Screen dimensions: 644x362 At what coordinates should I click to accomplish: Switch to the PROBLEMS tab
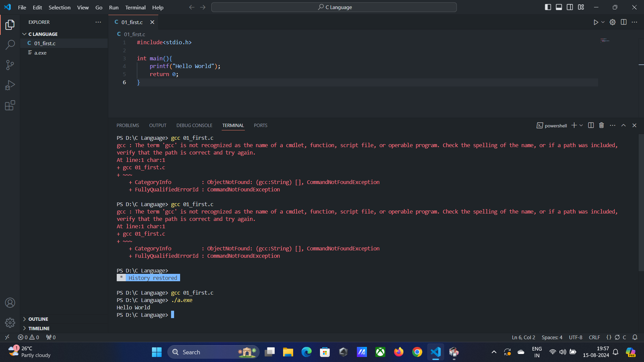tap(128, 125)
